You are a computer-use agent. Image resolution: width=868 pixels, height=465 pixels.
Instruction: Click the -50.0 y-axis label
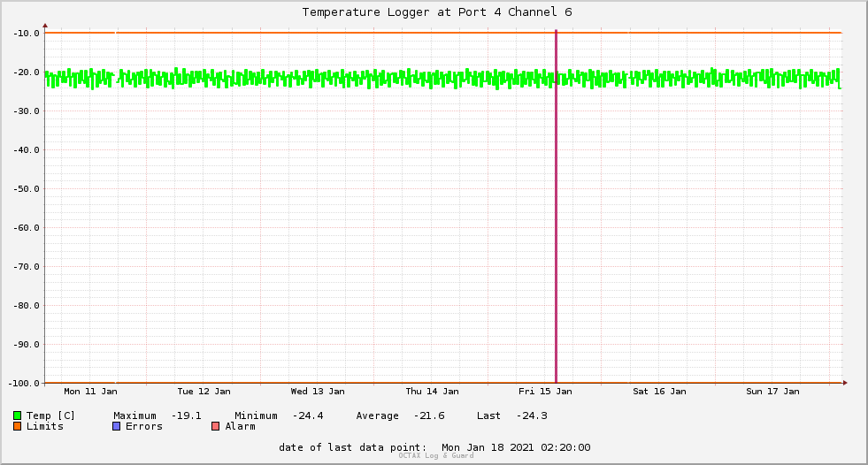point(26,189)
